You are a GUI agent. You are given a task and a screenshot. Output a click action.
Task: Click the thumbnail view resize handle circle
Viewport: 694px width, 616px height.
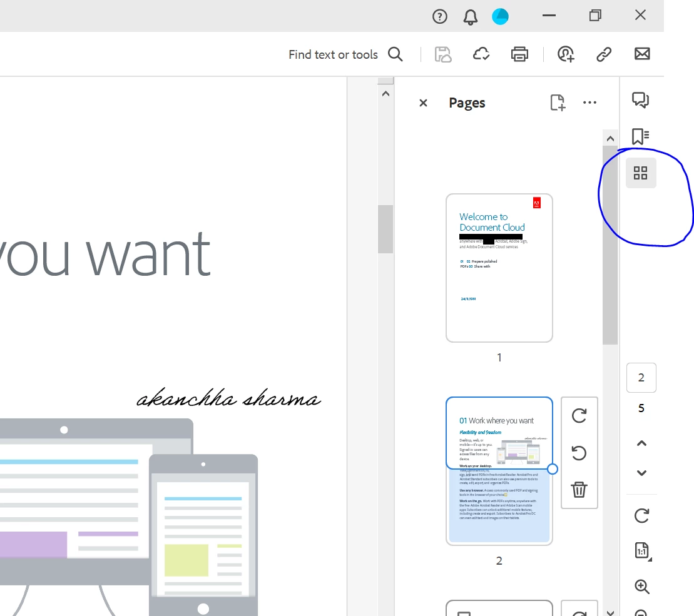(x=552, y=469)
